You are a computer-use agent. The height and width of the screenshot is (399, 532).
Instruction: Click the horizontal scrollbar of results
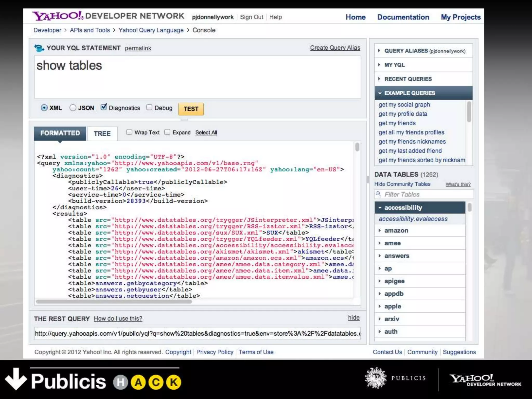point(114,302)
